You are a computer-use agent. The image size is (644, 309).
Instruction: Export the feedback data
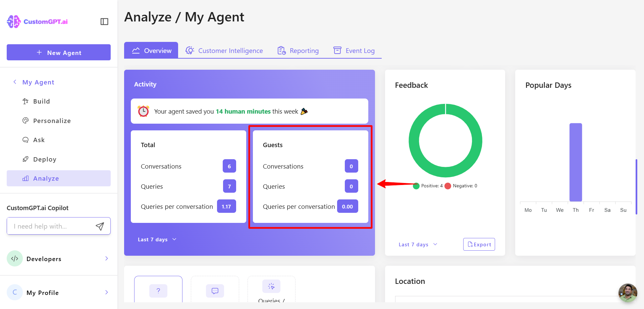479,244
